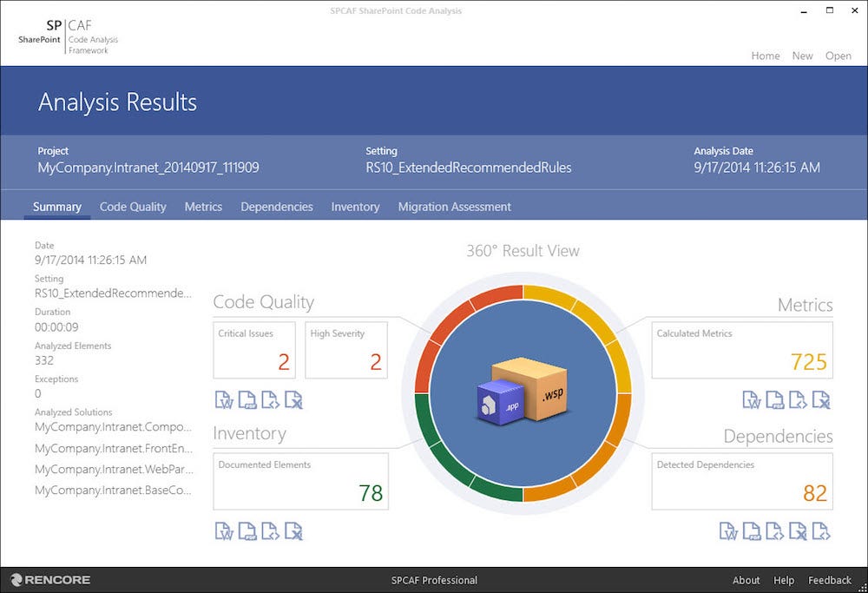Click the 360° Result View title
Screen dimensions: 868x593
(x=523, y=251)
